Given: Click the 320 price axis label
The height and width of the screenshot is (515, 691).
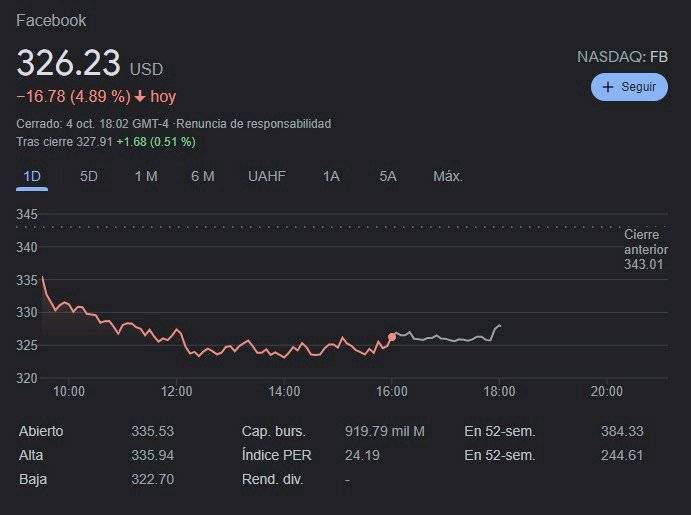Looking at the screenshot, I should tap(27, 378).
